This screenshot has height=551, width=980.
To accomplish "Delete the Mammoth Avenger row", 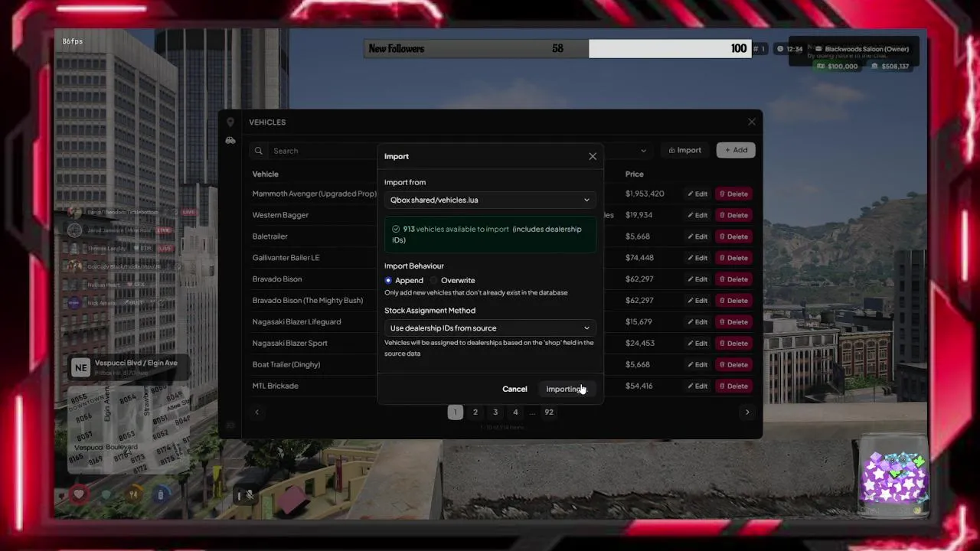I will tap(733, 194).
